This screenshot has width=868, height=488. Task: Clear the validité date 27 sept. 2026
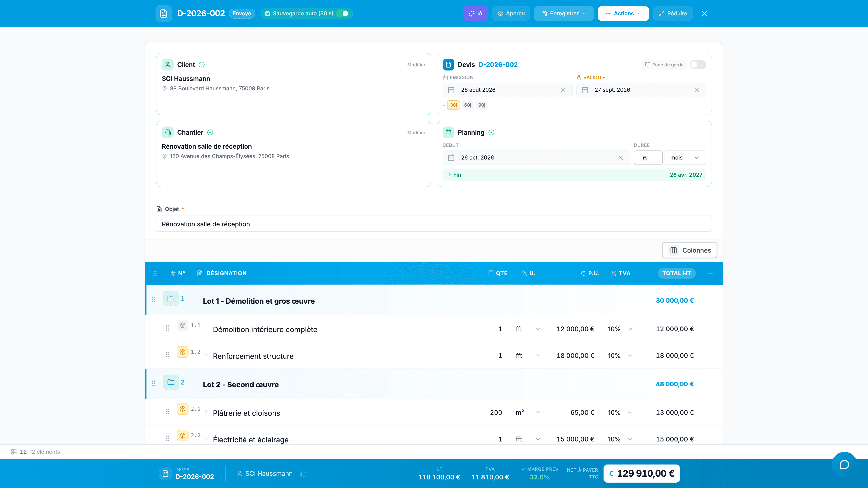[x=696, y=90]
